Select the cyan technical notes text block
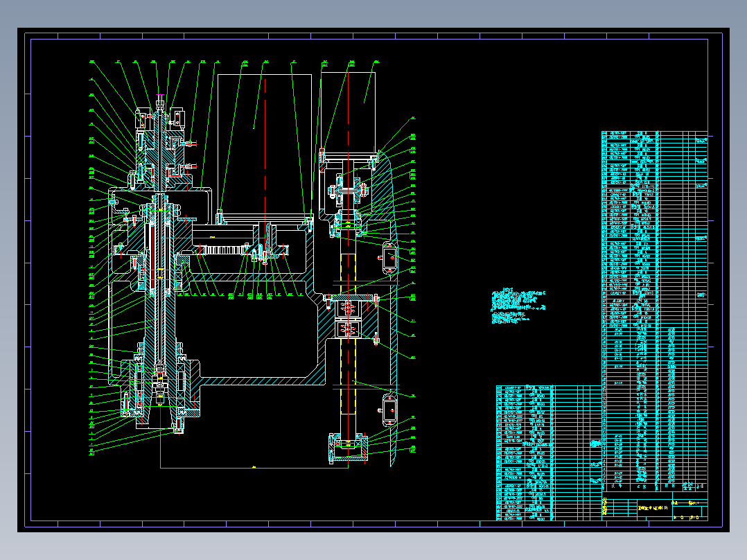 point(518,307)
